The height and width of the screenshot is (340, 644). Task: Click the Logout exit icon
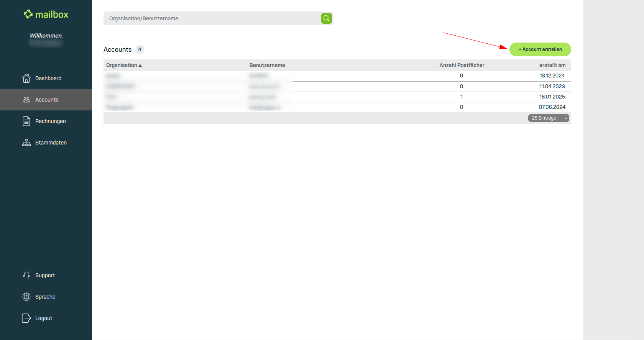click(26, 318)
